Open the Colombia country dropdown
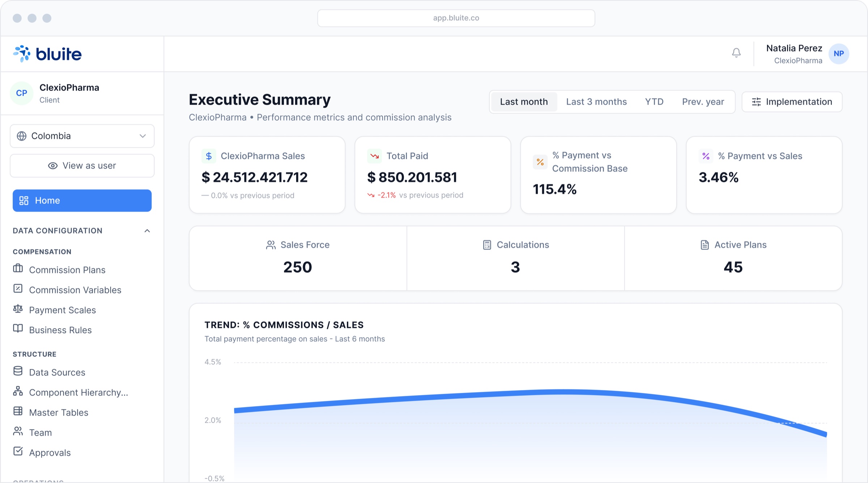Screen dimensions: 868x483 point(82,136)
